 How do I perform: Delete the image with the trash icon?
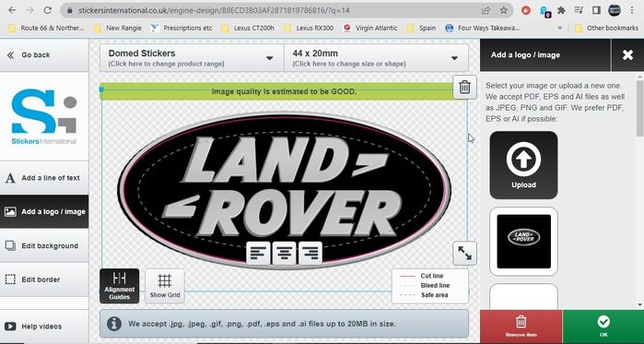[x=464, y=87]
